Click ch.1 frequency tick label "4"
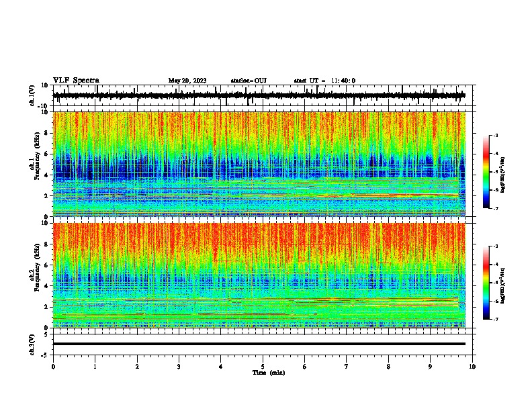 click(46, 175)
